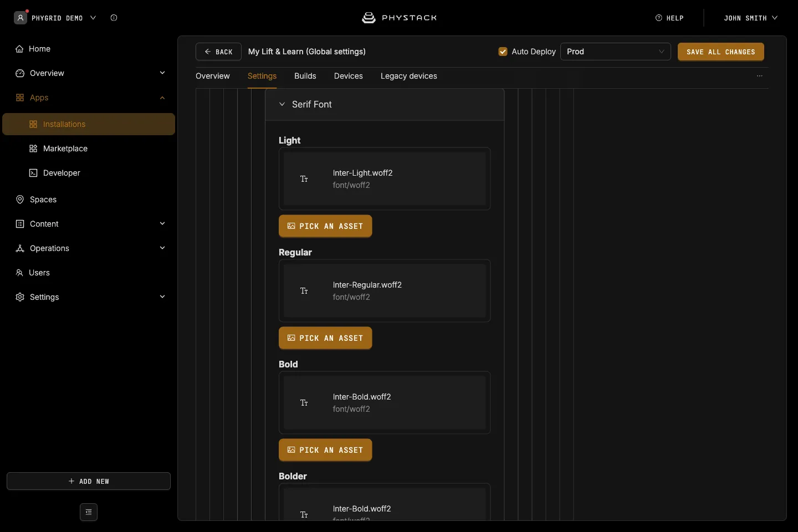Click the Users people icon
798x532 pixels.
20,273
